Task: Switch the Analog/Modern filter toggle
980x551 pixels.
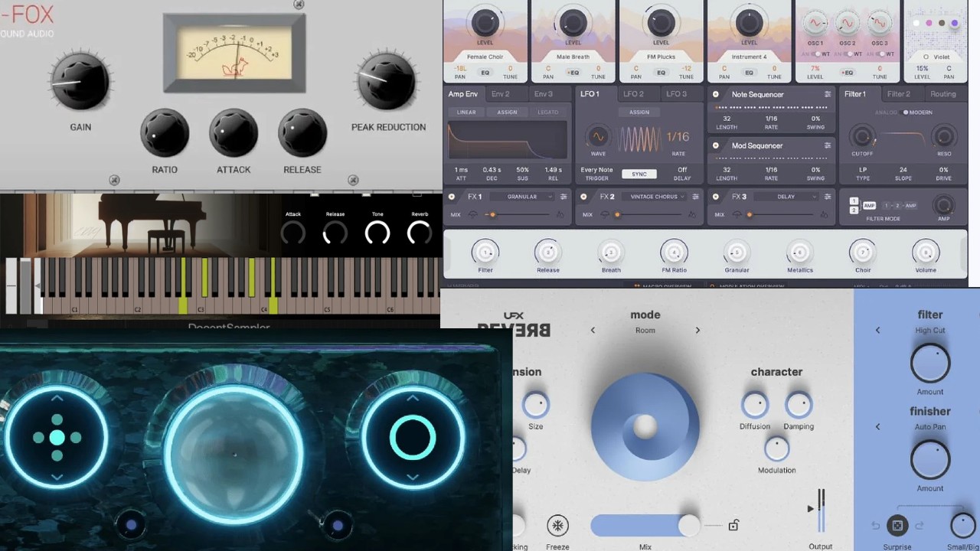Action: pos(904,112)
